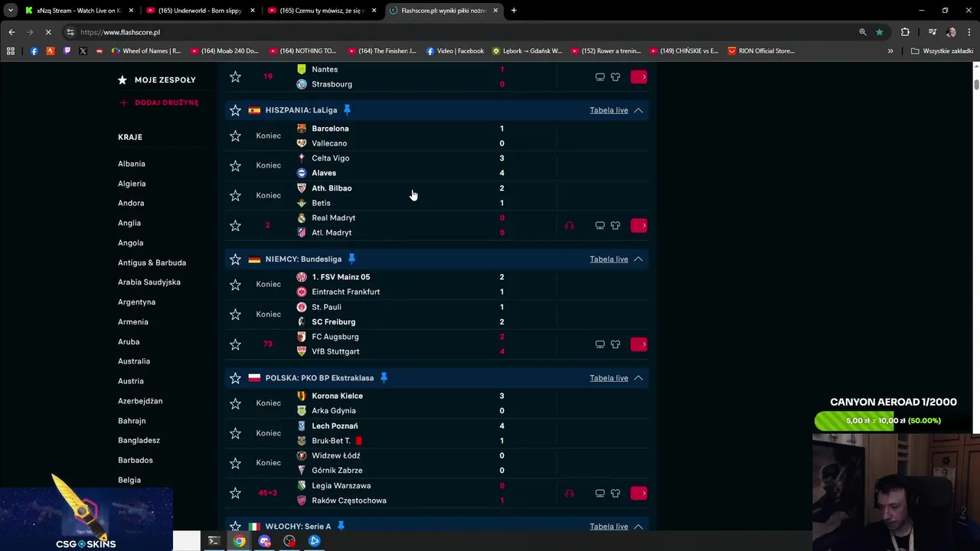Click DODAJ DRUŻYNĘ add team link

(159, 103)
